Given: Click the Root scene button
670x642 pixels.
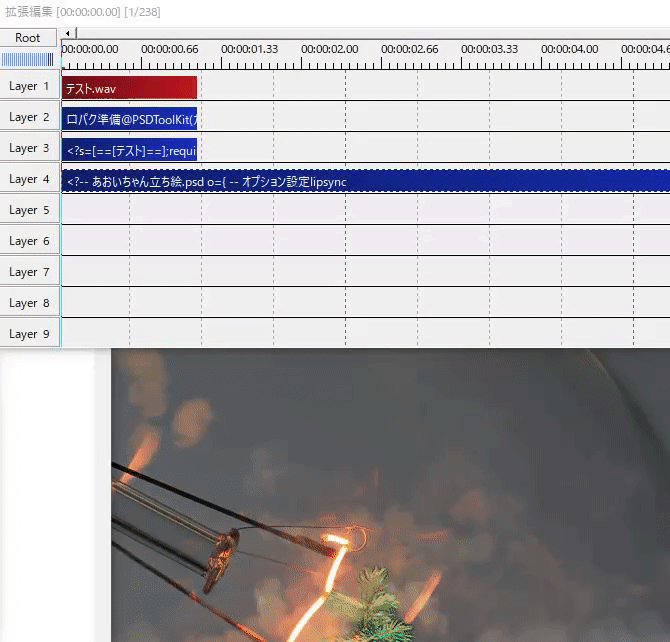Looking at the screenshot, I should 28,38.
